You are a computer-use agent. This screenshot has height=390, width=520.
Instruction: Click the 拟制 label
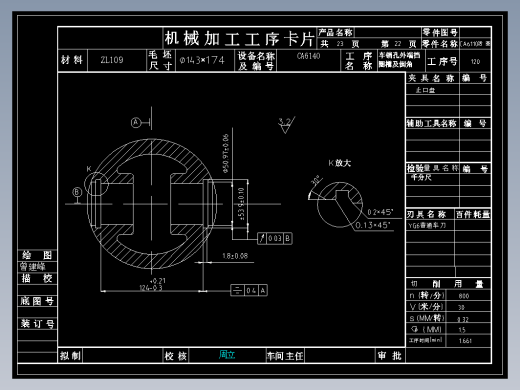coord(70,356)
